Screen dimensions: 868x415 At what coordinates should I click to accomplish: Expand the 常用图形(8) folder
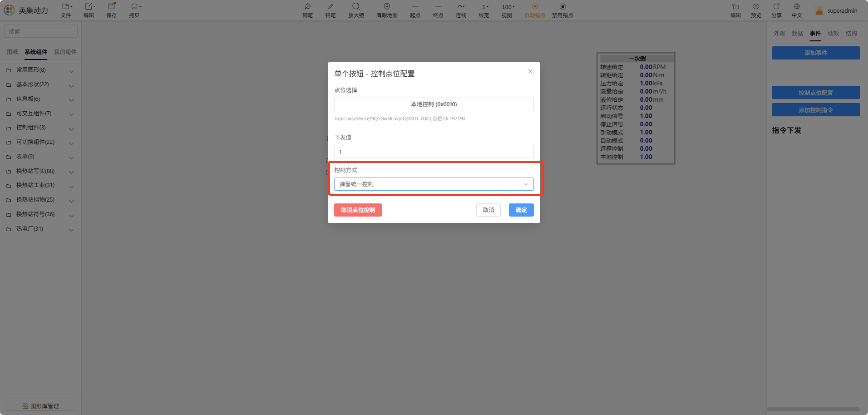[x=40, y=70]
